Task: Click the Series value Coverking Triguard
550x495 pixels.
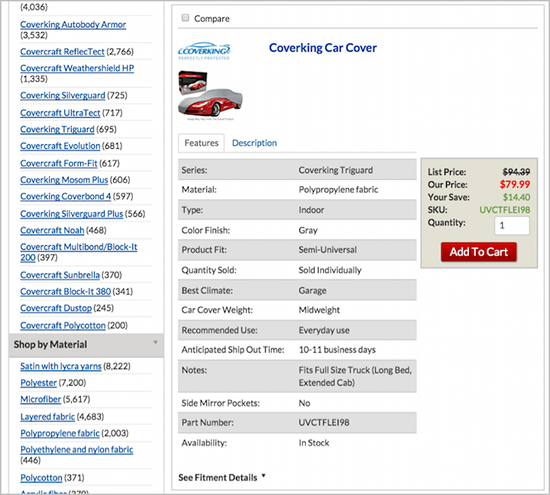Action: click(336, 170)
